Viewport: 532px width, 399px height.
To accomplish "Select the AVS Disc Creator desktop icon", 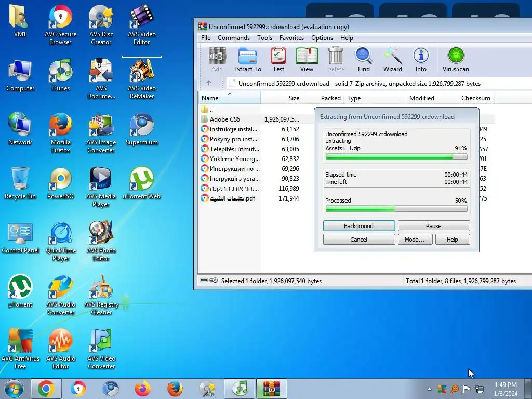I will pyautogui.click(x=101, y=25).
